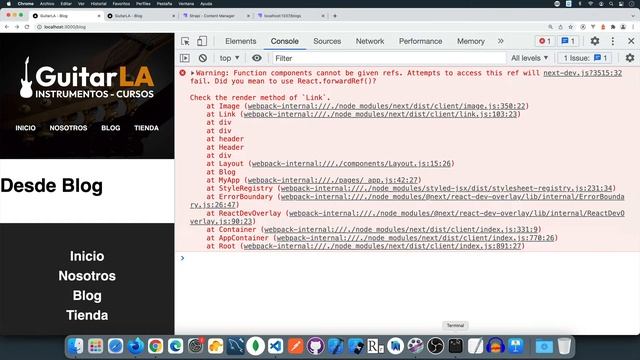Click the GuitarLA logo

tap(87, 78)
